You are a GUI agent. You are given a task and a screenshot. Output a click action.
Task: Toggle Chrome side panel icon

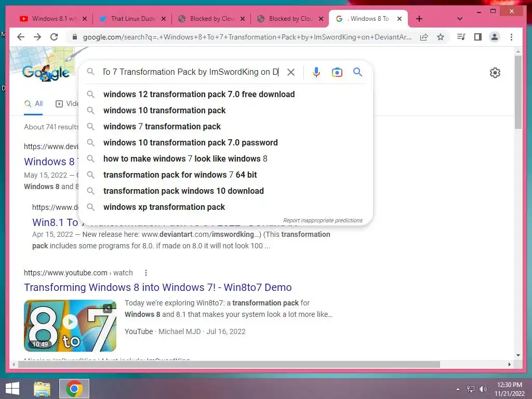(x=478, y=37)
